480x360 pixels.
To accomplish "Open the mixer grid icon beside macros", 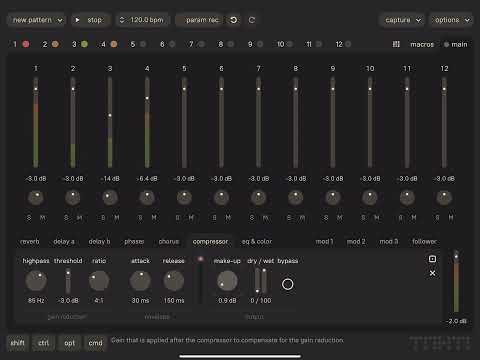I will pyautogui.click(x=396, y=44).
